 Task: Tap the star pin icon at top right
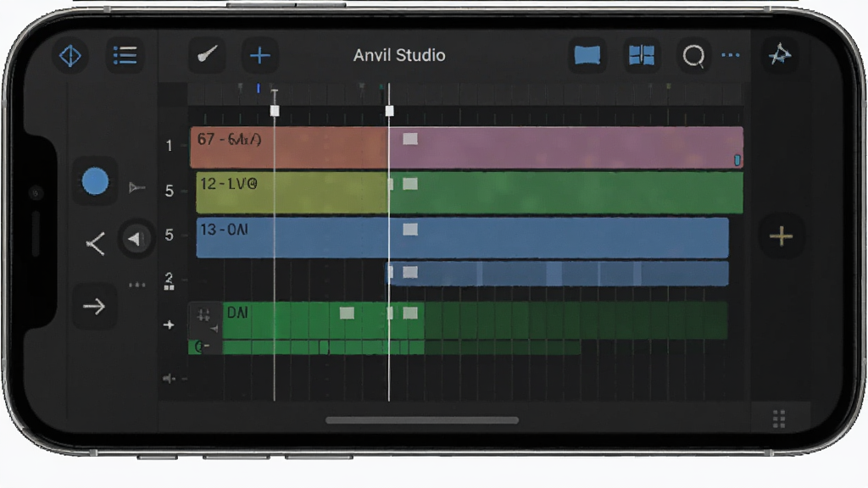point(780,54)
